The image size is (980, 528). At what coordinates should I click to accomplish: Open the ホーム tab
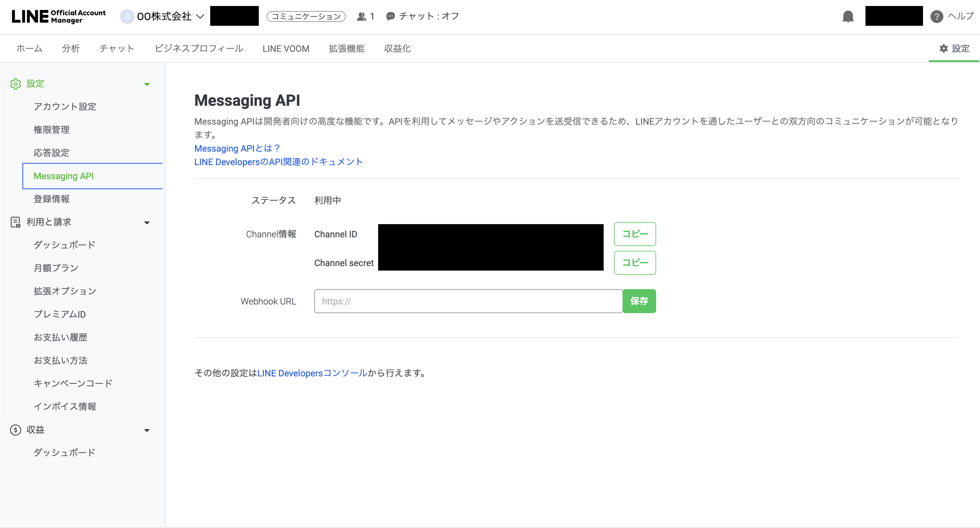coord(29,48)
